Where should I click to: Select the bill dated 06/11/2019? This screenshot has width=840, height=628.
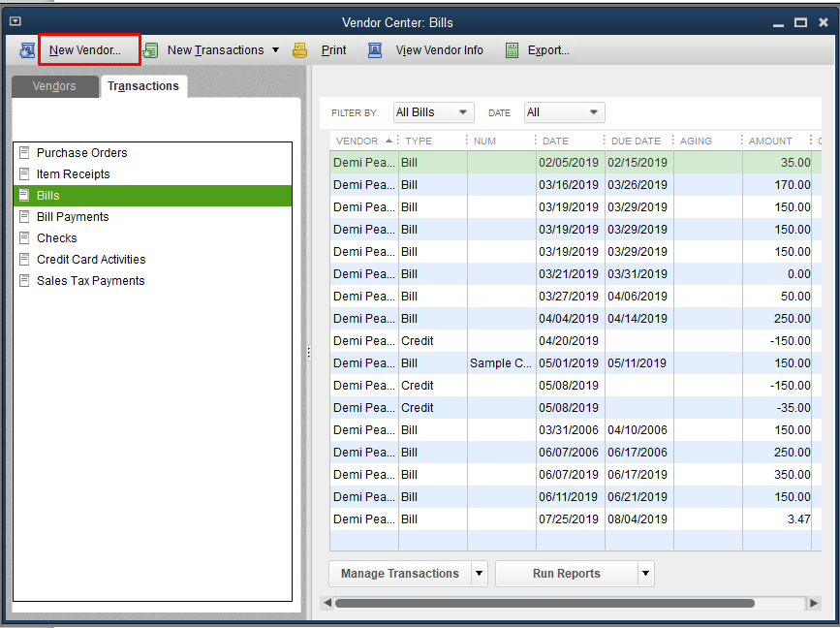pos(576,497)
